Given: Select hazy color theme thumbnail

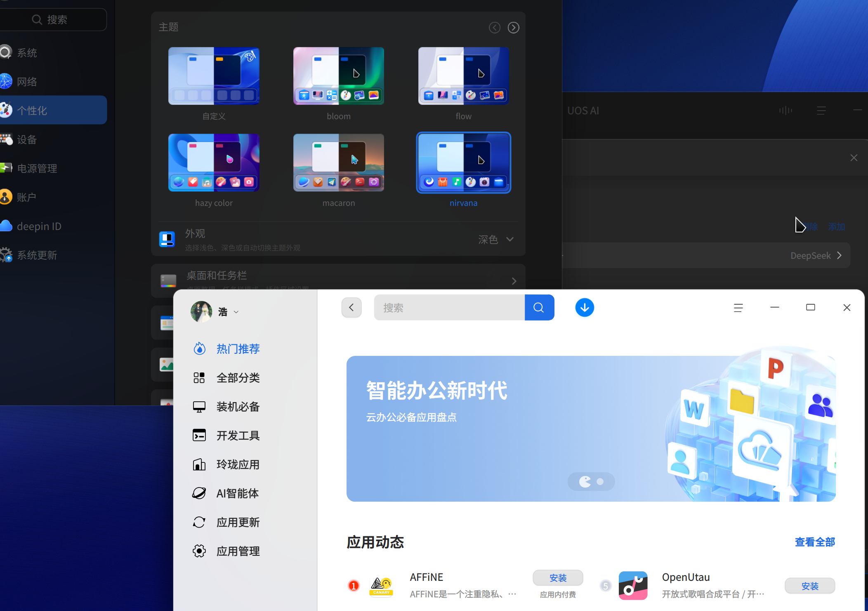Looking at the screenshot, I should tap(214, 163).
